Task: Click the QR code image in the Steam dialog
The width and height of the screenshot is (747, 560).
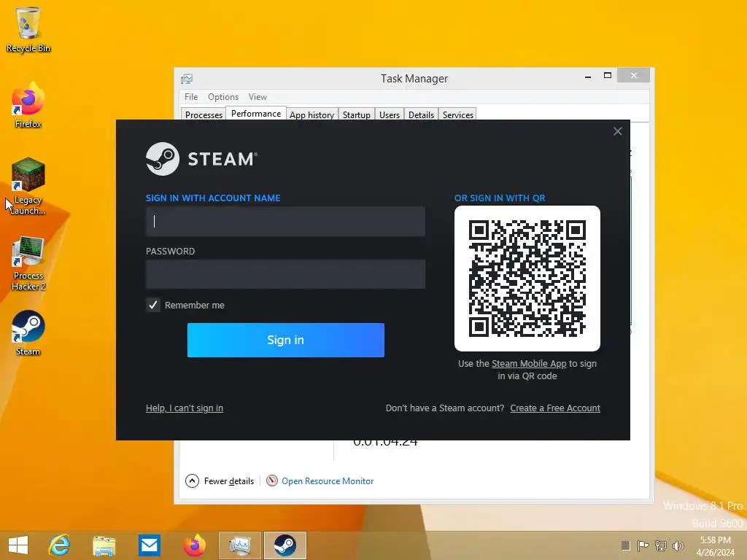Action: pyautogui.click(x=527, y=279)
